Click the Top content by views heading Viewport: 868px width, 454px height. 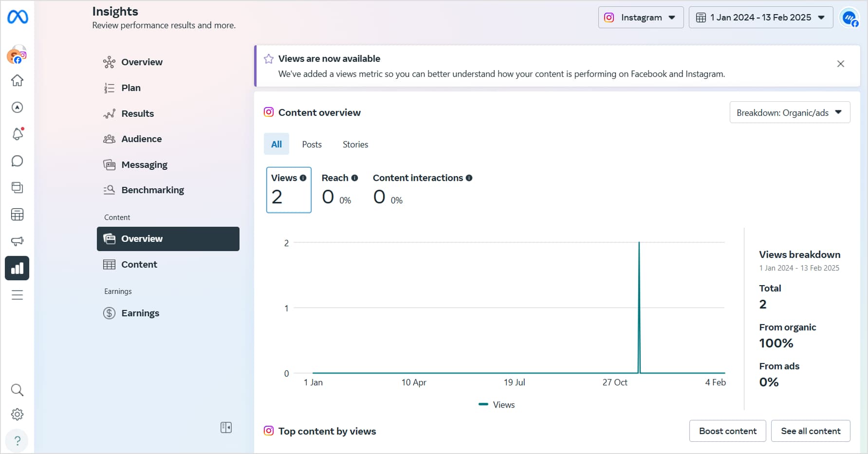point(327,431)
